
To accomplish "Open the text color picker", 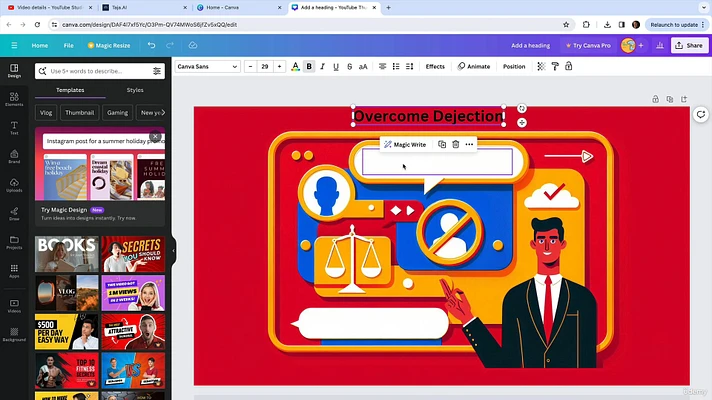I will (295, 67).
